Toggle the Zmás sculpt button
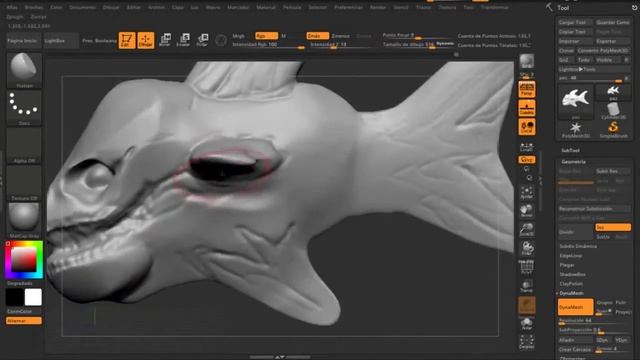Image resolution: width=640 pixels, height=360 pixels. point(318,36)
